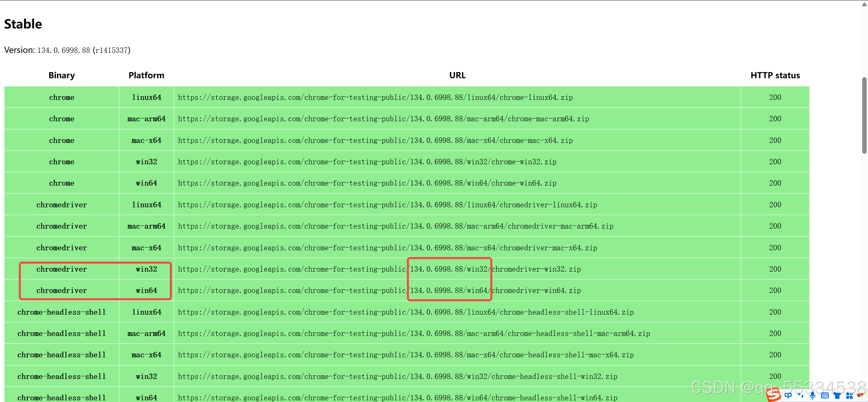This screenshot has width=868, height=402.
Task: Activate the voice input microphone icon
Action: (813, 395)
